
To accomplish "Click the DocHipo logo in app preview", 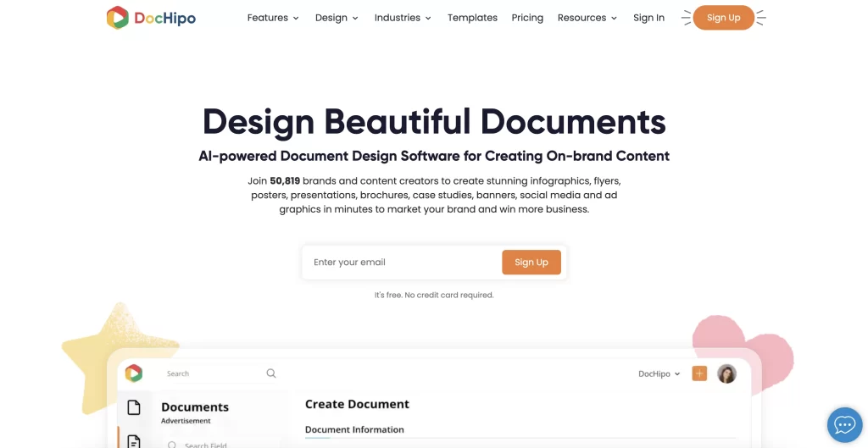I will 133,373.
